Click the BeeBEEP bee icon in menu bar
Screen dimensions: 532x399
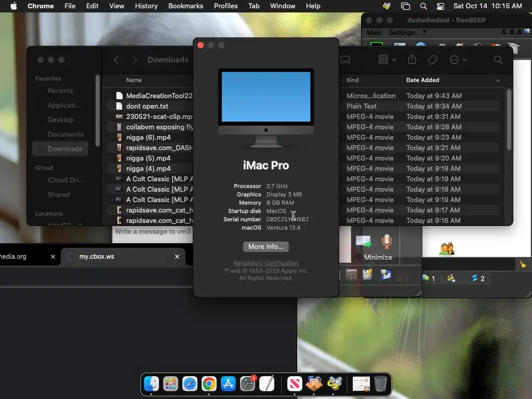tap(387, 6)
